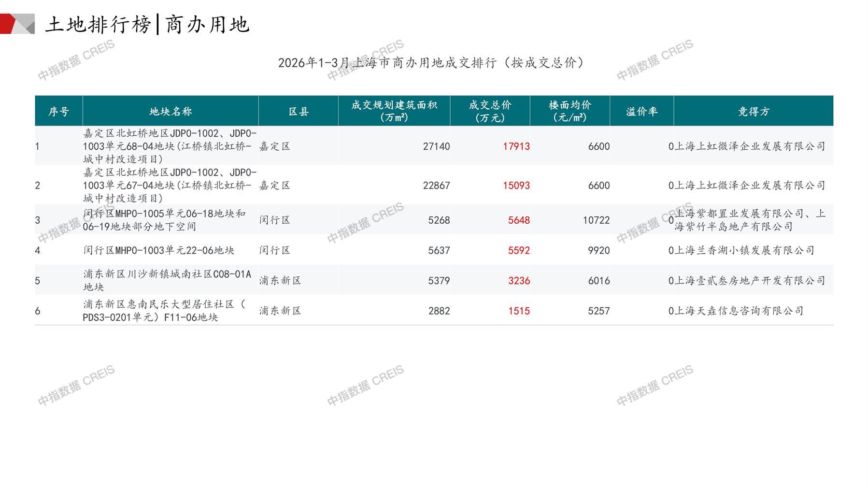868x488 pixels.
Task: Click the slide title 土地排行榜|商办用地
Action: (147, 24)
